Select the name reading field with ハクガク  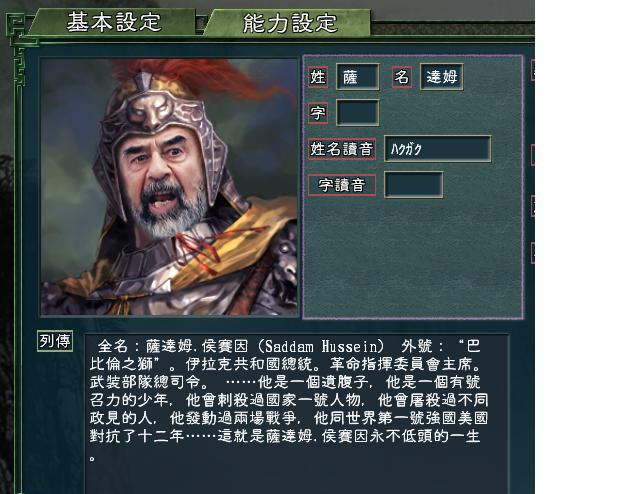[x=438, y=149]
